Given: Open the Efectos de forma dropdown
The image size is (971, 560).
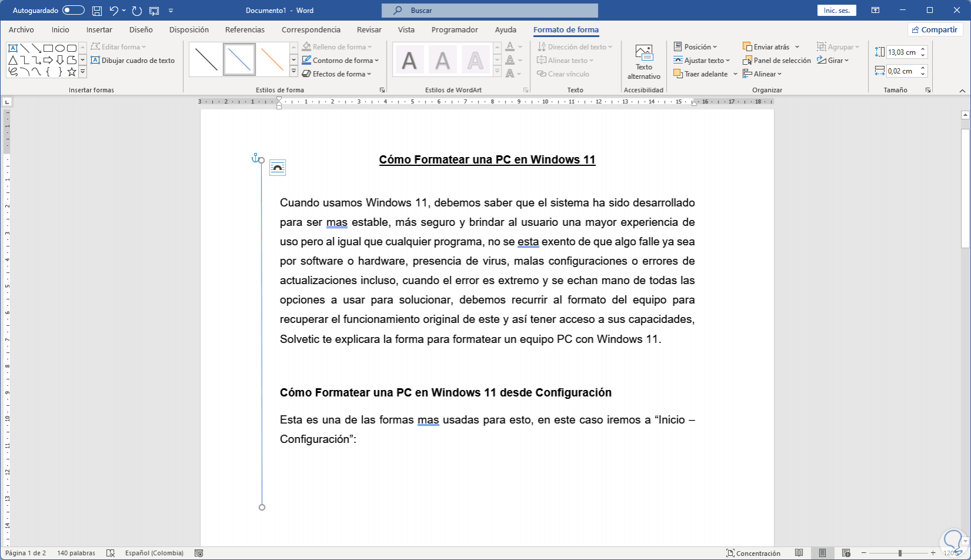Looking at the screenshot, I should [x=337, y=74].
